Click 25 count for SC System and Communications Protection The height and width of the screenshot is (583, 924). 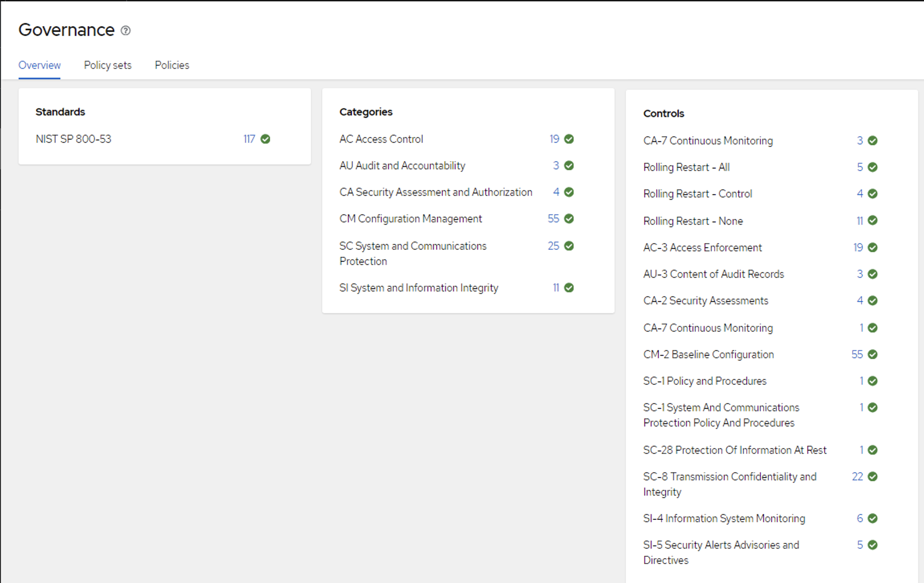tap(553, 246)
